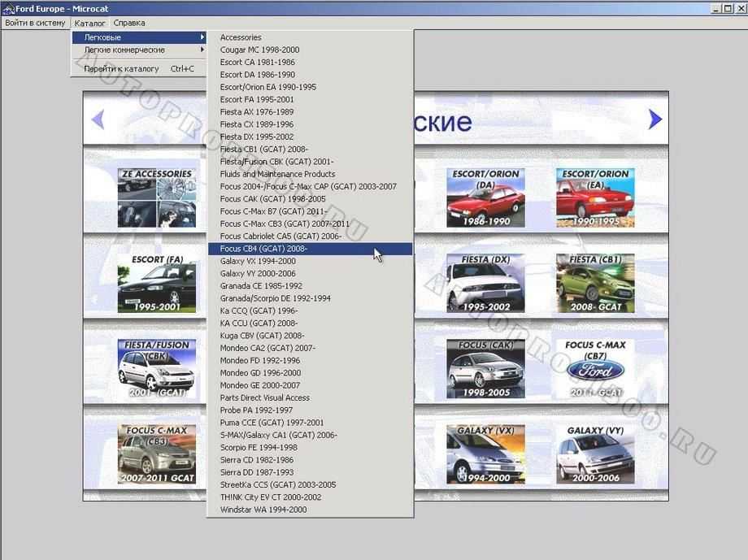Select Escort DA 1986-1990

point(310,75)
